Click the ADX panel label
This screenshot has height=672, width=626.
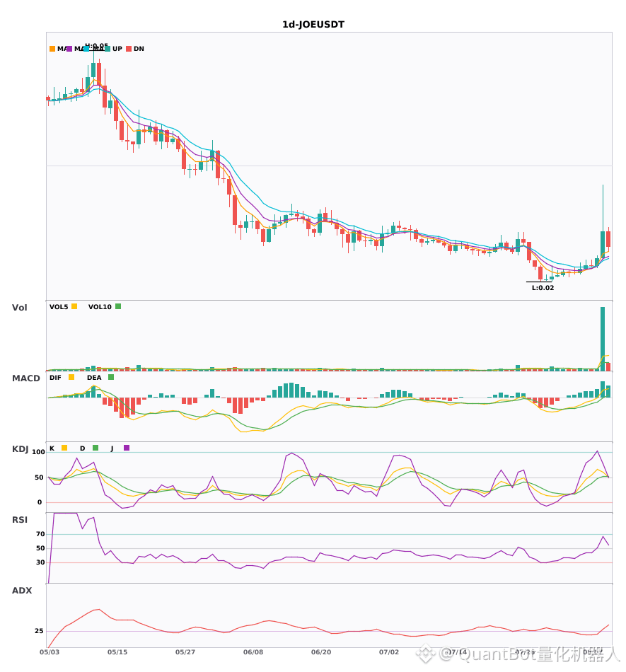pos(21,591)
